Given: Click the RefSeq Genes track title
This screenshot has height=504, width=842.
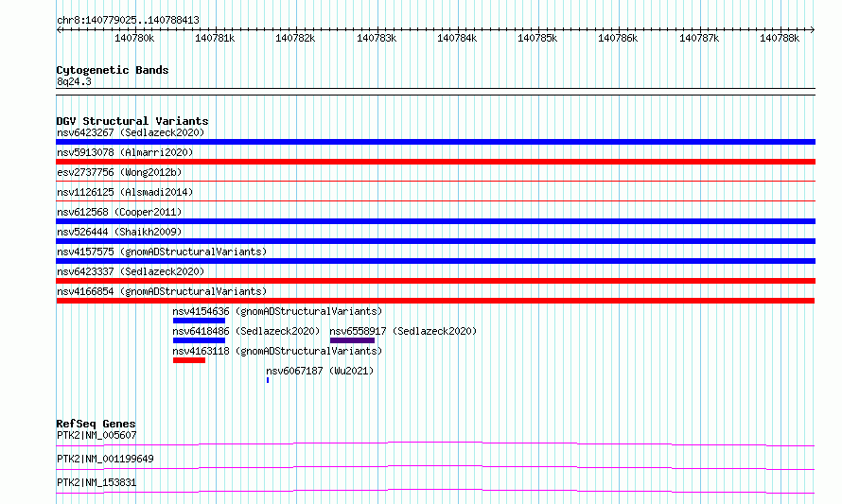Looking at the screenshot, I should pos(96,424).
